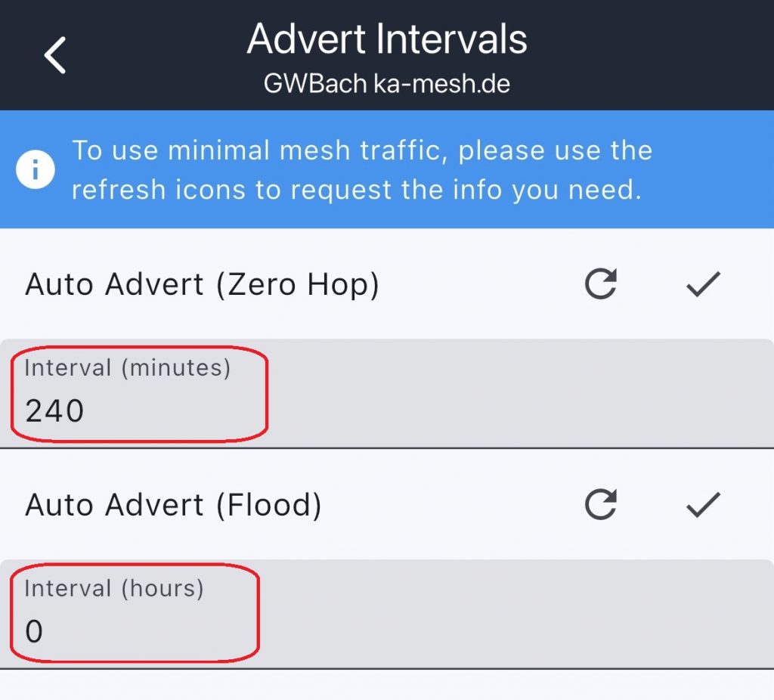The height and width of the screenshot is (700, 774).
Task: Apply Flood interval using the checkmark
Action: (x=703, y=504)
